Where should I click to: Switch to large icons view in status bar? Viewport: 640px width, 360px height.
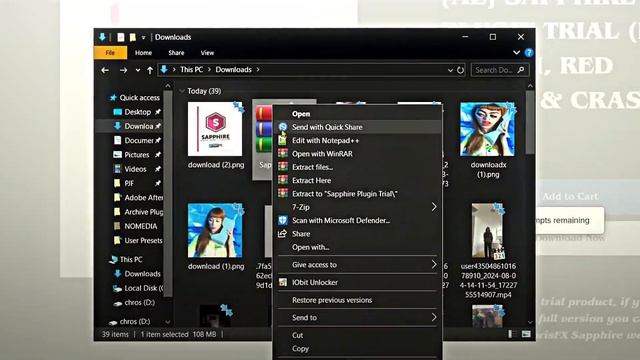coord(526,334)
